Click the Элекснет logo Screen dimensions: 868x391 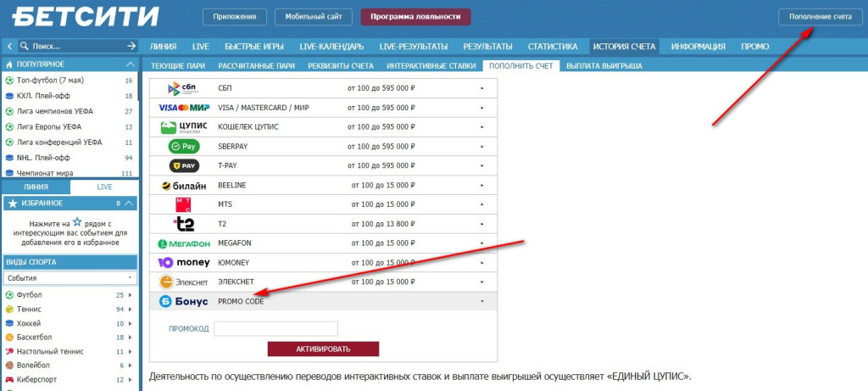(184, 282)
